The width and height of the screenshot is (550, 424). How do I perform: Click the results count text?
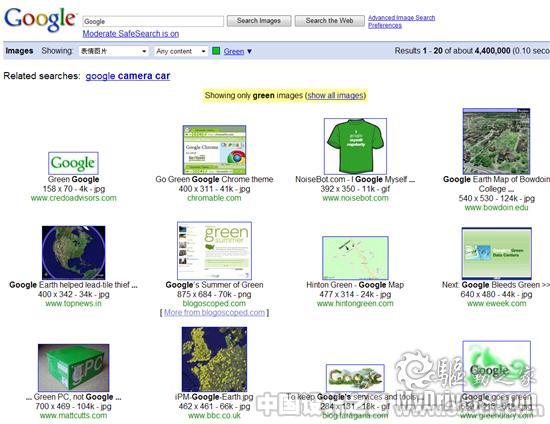472,51
